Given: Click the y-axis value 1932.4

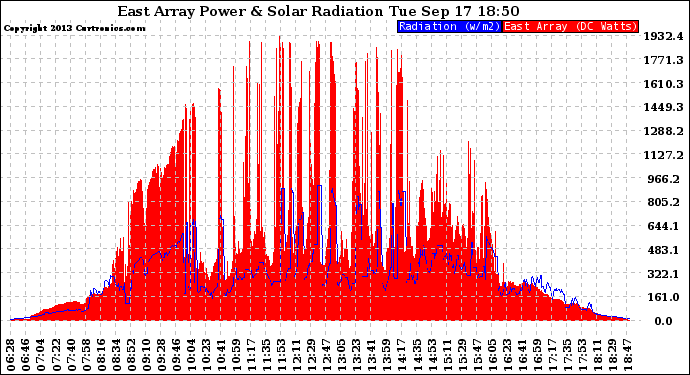Looking at the screenshot, I should click(x=664, y=36).
